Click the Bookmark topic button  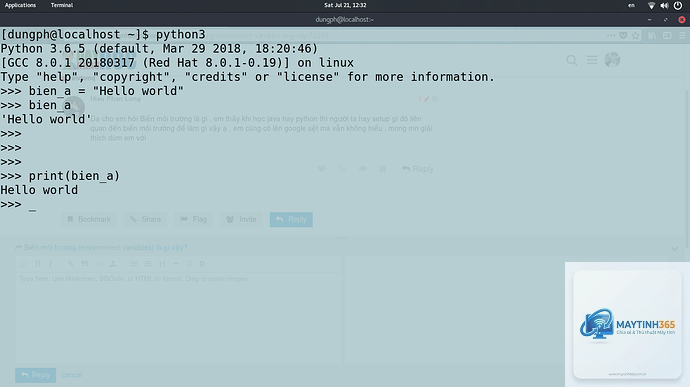click(x=89, y=219)
